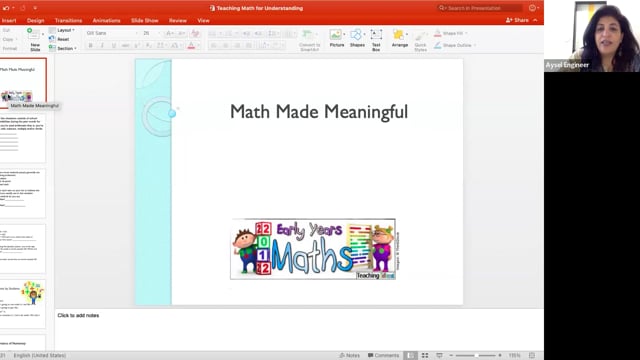Click the Early Years Maths picture
The width and height of the screenshot is (640, 360).
point(313,249)
